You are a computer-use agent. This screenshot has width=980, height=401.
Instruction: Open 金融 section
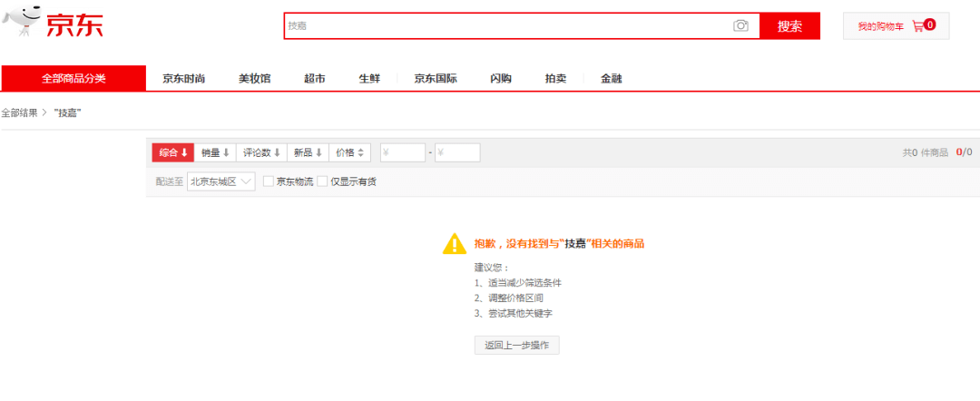[612, 79]
